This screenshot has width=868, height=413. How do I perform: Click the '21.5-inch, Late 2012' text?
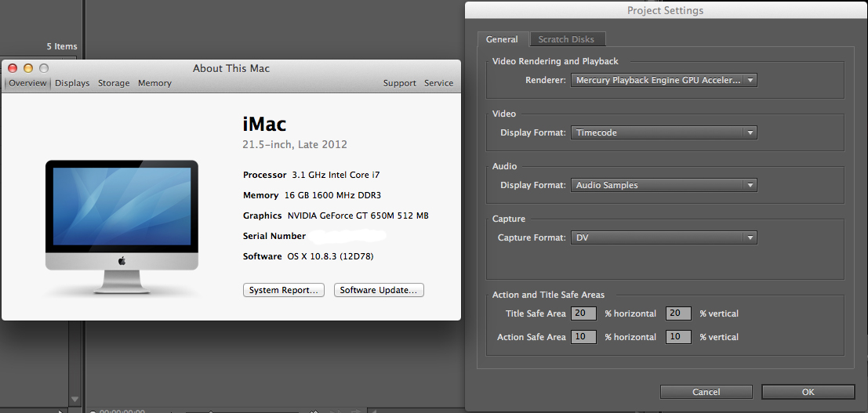click(x=295, y=145)
